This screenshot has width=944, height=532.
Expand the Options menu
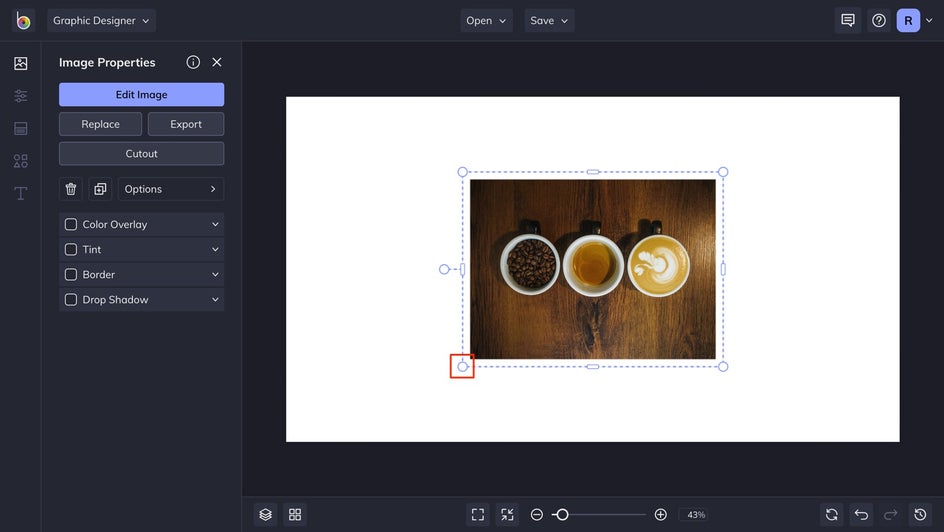click(171, 189)
